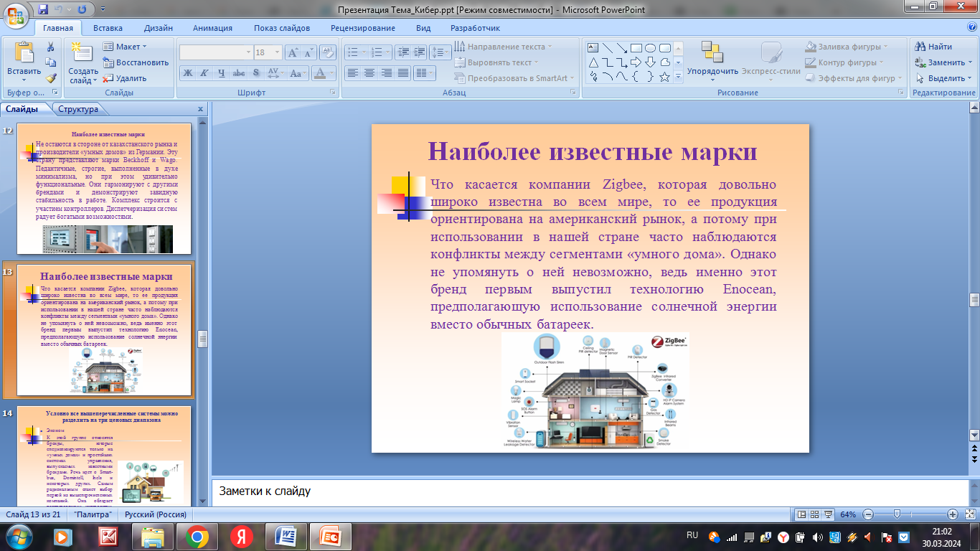This screenshot has height=551, width=980.
Task: Select the text box shape
Action: 593,48
